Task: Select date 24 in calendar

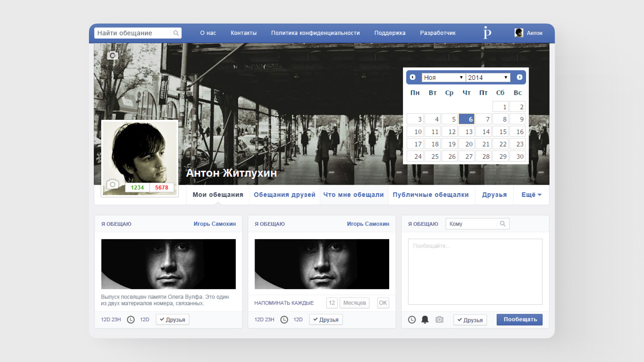Action: pyautogui.click(x=415, y=156)
